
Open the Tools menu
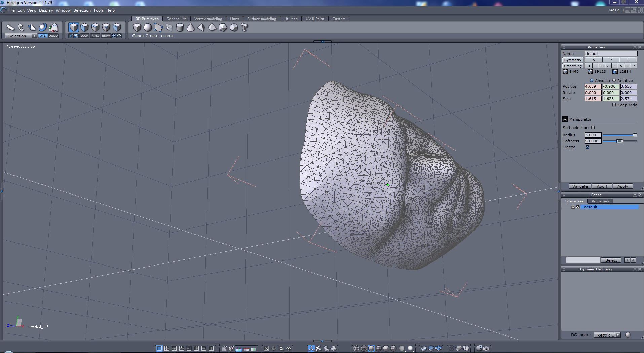99,10
